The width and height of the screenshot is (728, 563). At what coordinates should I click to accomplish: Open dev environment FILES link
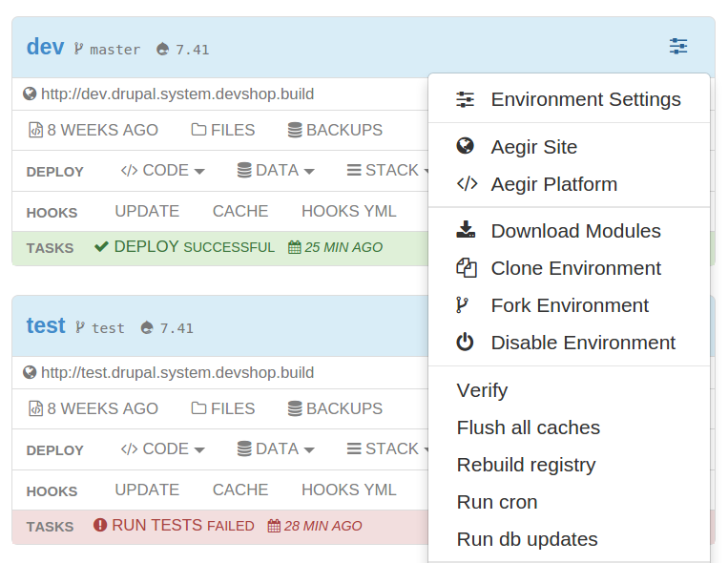pyautogui.click(x=223, y=130)
